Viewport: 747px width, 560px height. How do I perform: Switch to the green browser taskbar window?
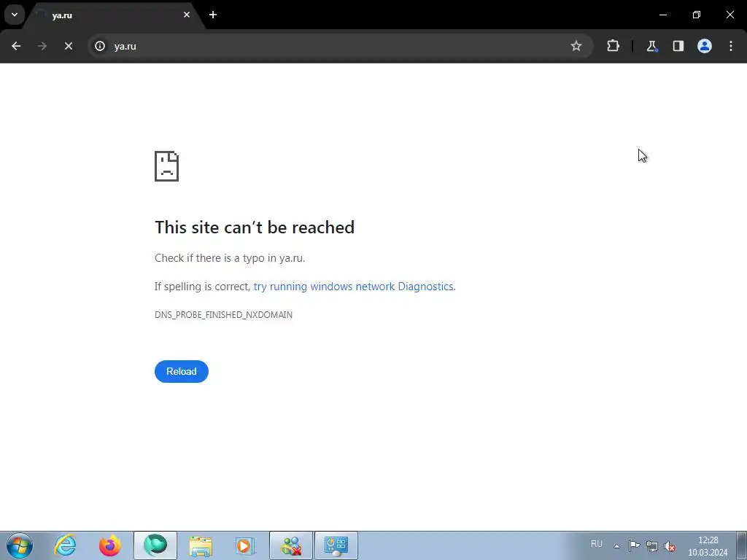[x=155, y=545]
